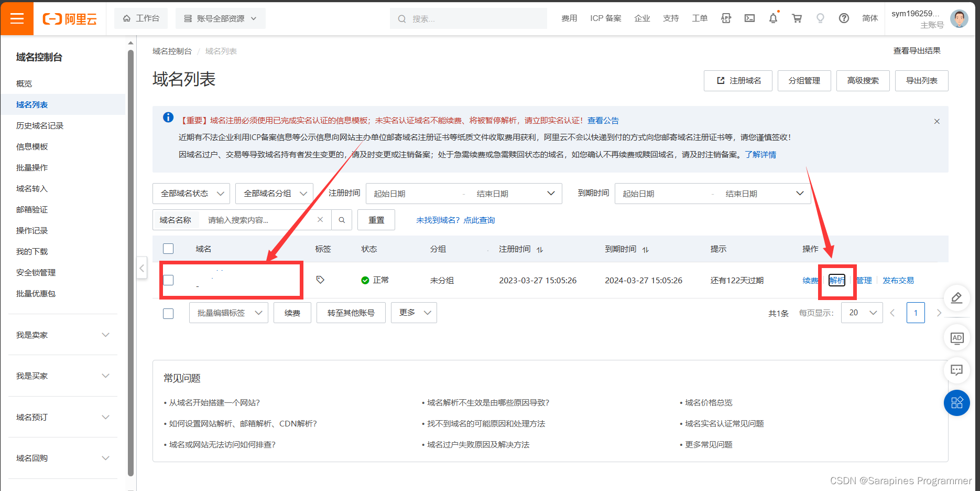Viewport: 980px width, 491px height.
Task: Open the shopping cart icon
Action: pyautogui.click(x=797, y=18)
